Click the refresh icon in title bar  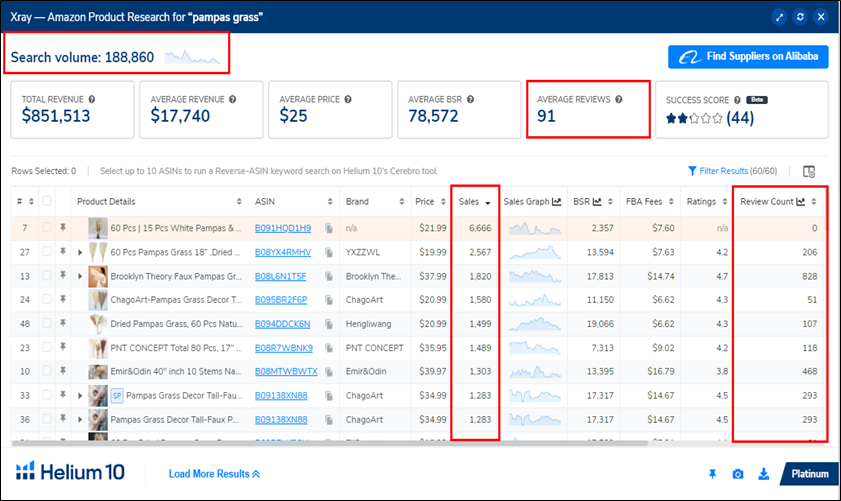800,17
